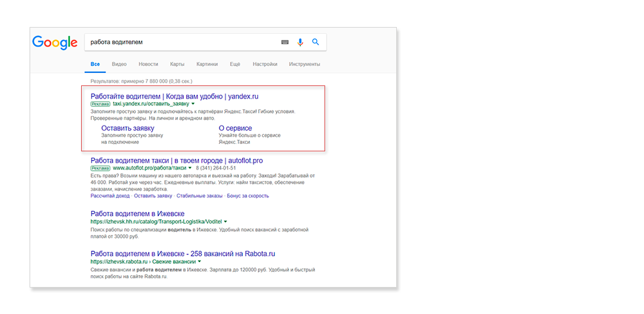
Task: Click the "Оставить заявку" sitelink heading
Action: click(128, 128)
